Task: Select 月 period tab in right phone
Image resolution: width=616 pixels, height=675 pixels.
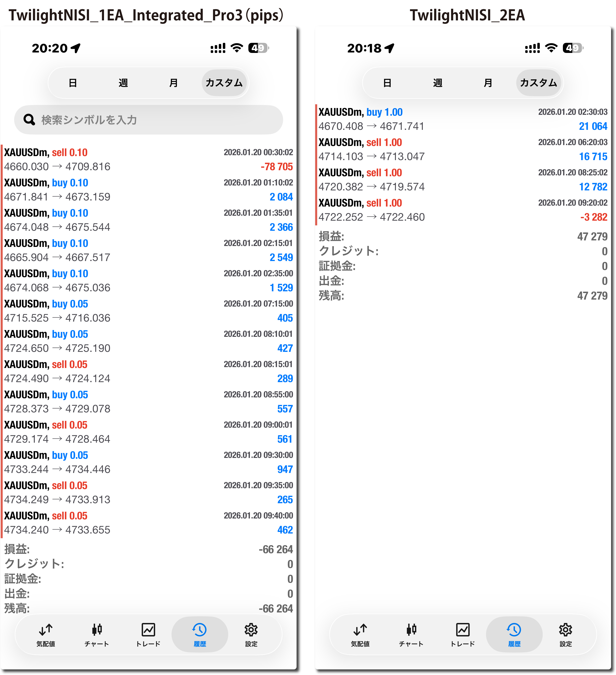Action: point(488,83)
